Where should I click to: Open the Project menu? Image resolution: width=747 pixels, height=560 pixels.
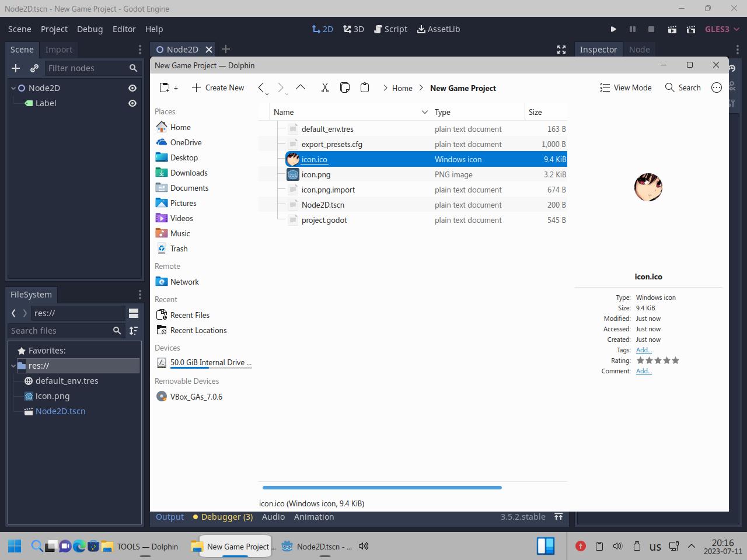pyautogui.click(x=54, y=29)
